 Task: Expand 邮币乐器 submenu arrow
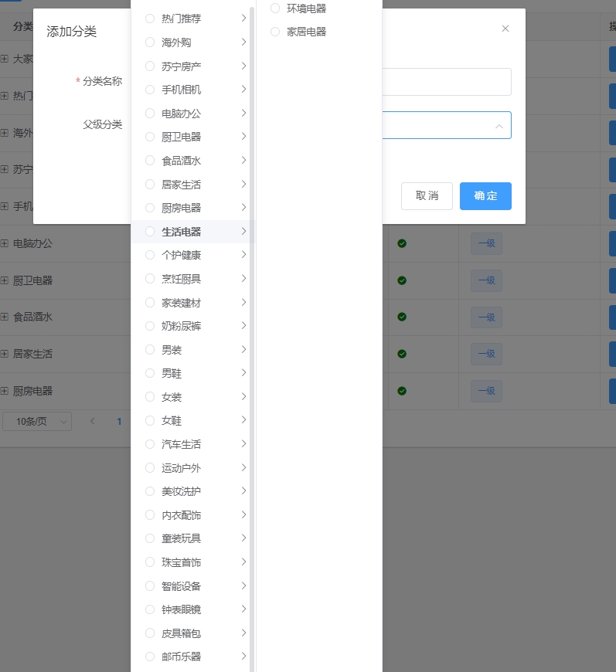[243, 656]
